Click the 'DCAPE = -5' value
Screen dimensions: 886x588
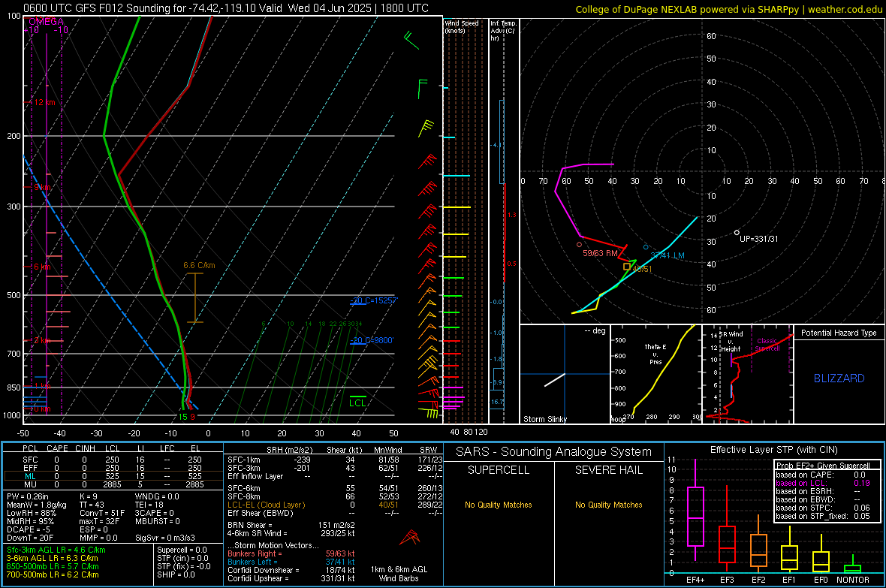[29, 529]
